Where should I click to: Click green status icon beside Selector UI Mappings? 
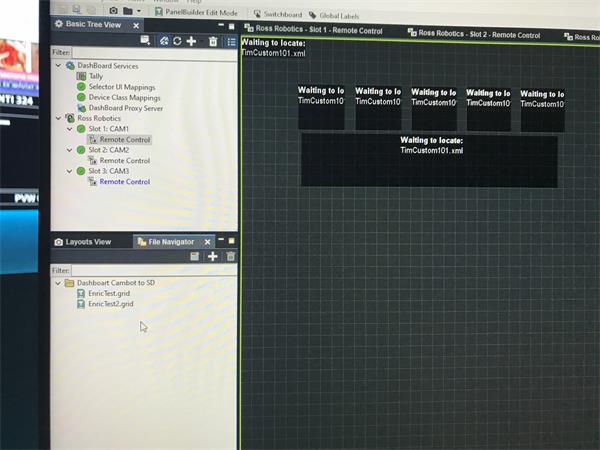81,86
